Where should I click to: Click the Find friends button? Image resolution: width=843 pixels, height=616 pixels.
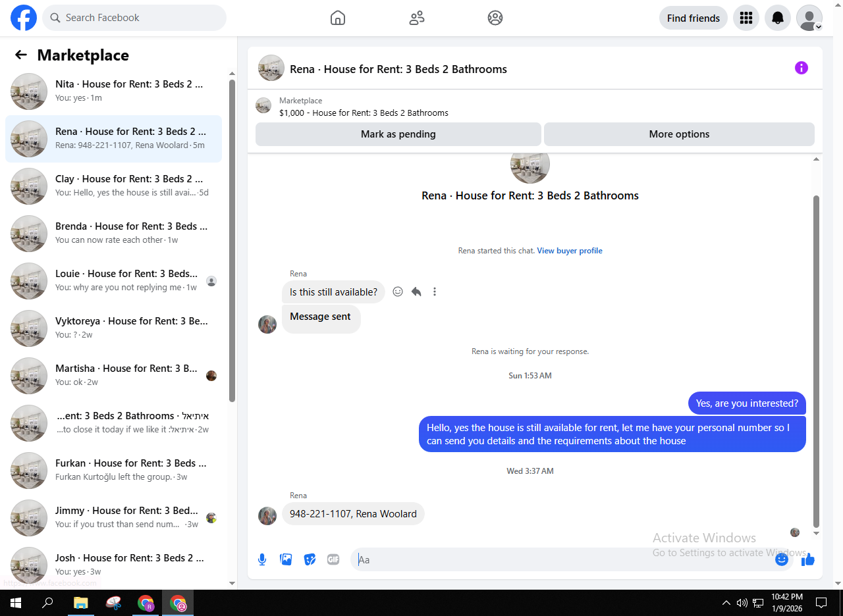(x=693, y=18)
